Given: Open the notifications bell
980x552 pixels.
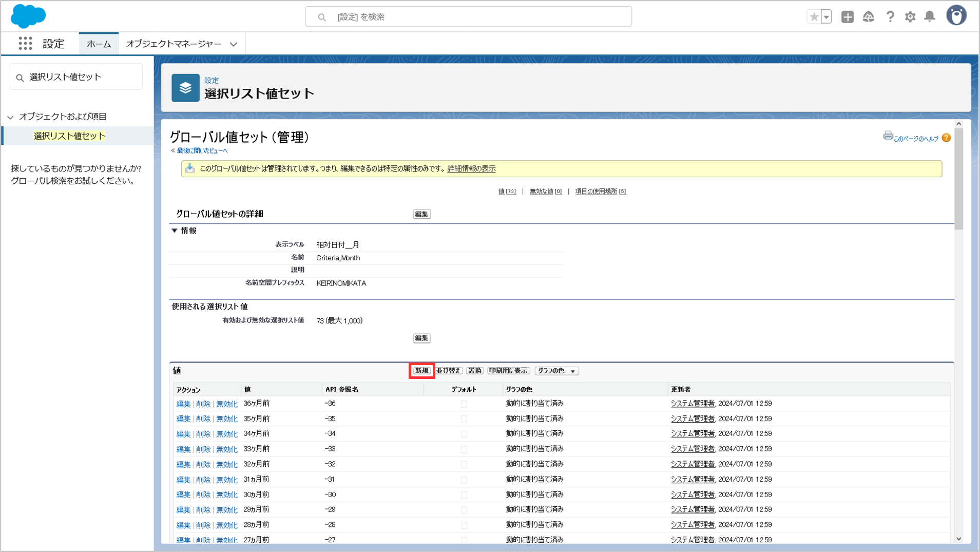Looking at the screenshot, I should [930, 17].
